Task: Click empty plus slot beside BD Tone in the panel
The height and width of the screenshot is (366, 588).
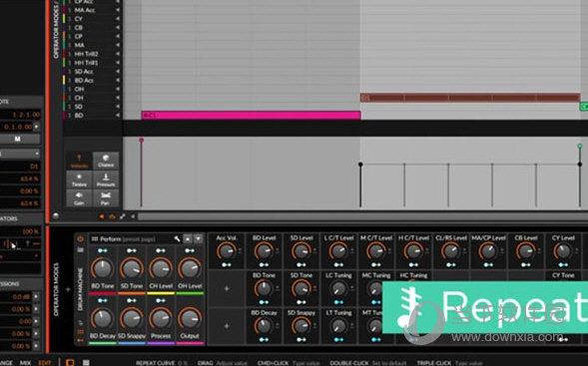Action: tap(227, 289)
